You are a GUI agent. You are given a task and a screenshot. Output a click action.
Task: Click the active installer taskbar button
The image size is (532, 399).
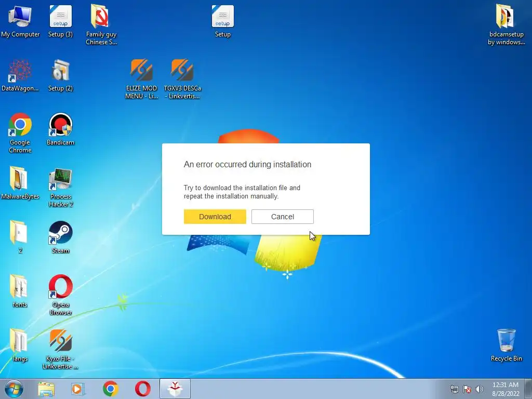[x=175, y=389]
